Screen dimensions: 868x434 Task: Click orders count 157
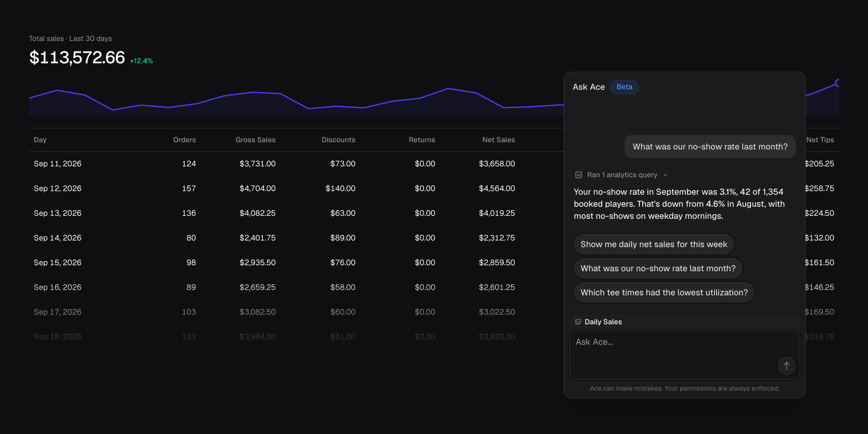tap(189, 188)
